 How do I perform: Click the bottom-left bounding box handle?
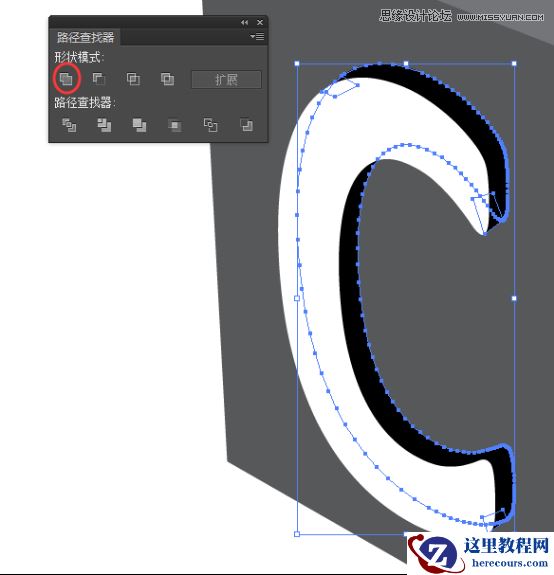(x=297, y=534)
